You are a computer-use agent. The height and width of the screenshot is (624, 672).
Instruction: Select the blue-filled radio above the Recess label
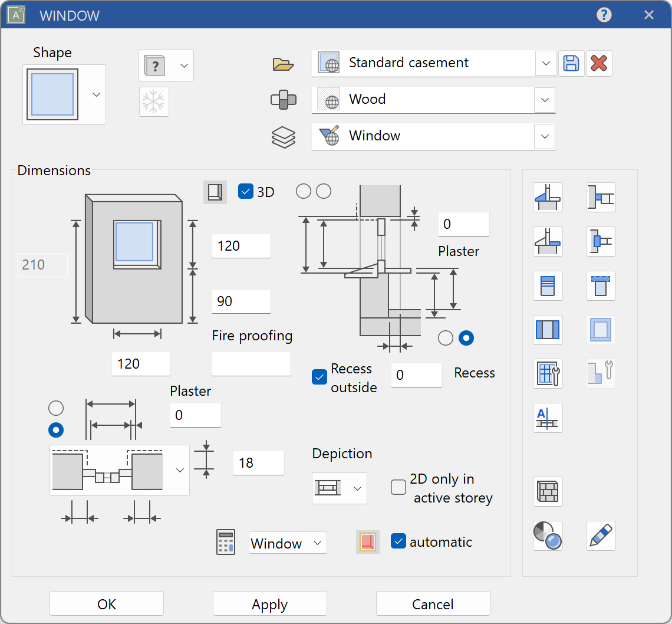(x=466, y=338)
